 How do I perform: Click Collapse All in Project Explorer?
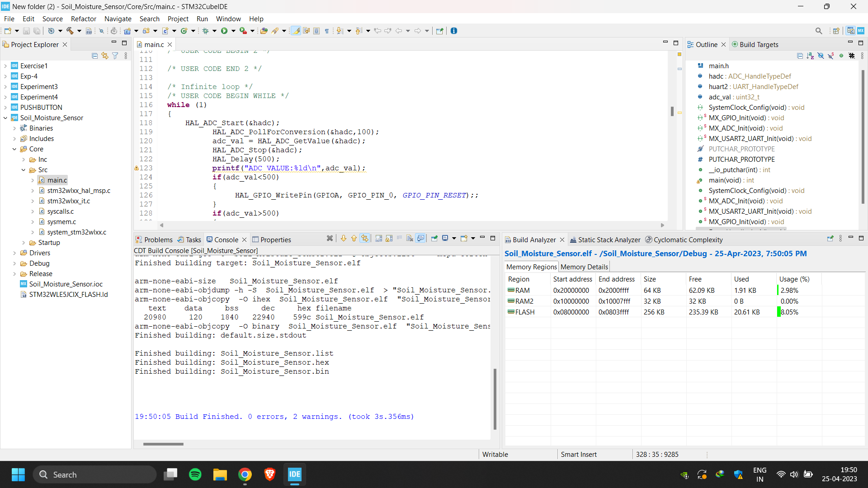tap(94, 56)
